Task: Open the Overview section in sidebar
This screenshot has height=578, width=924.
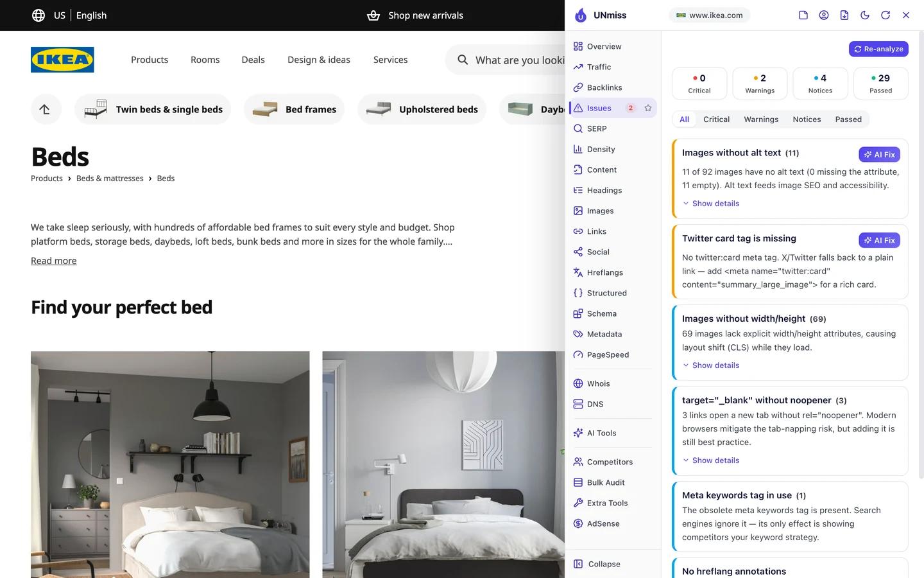Action: click(x=613, y=46)
